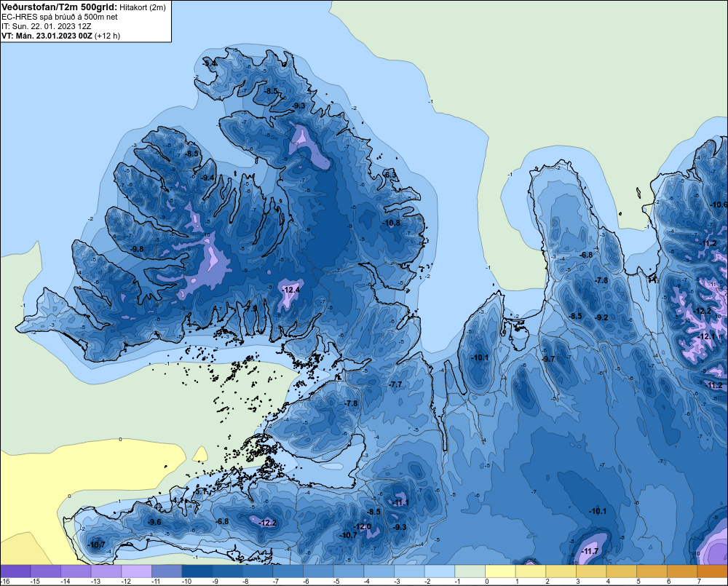Click the legend label '0'
This screenshot has width=728, height=586.
coord(487,582)
